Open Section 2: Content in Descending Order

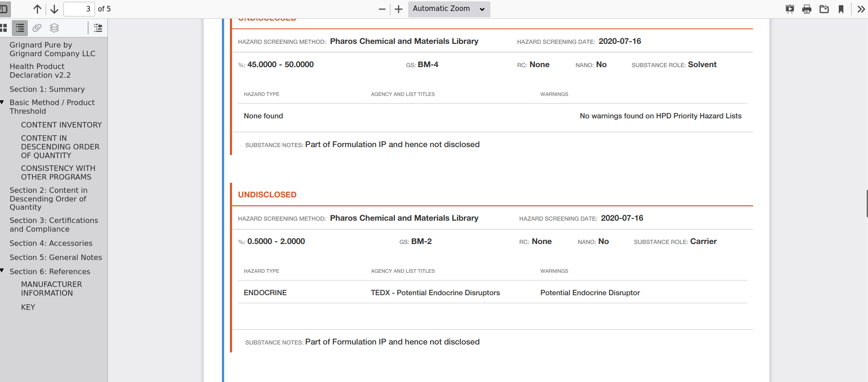click(x=48, y=199)
